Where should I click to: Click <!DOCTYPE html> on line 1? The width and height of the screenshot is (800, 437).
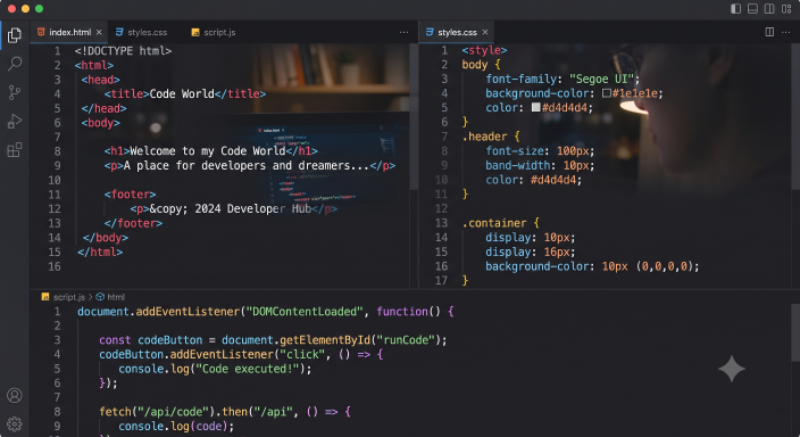coord(123,51)
